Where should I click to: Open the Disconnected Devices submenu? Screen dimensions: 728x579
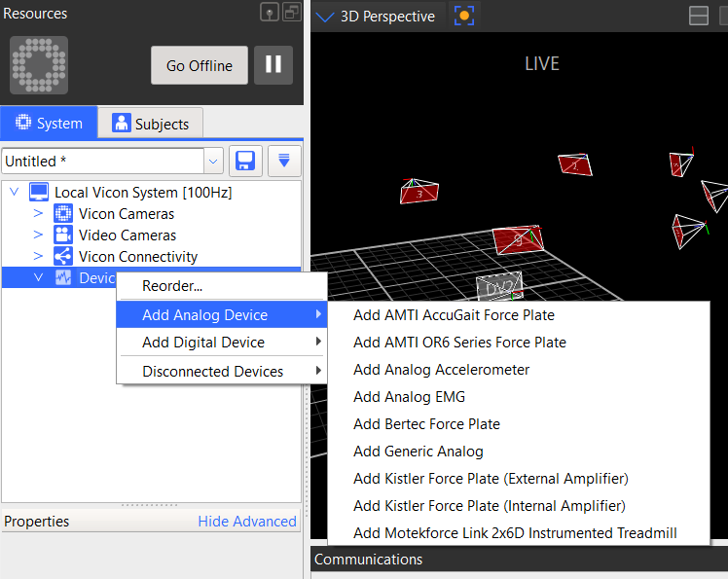click(x=222, y=371)
